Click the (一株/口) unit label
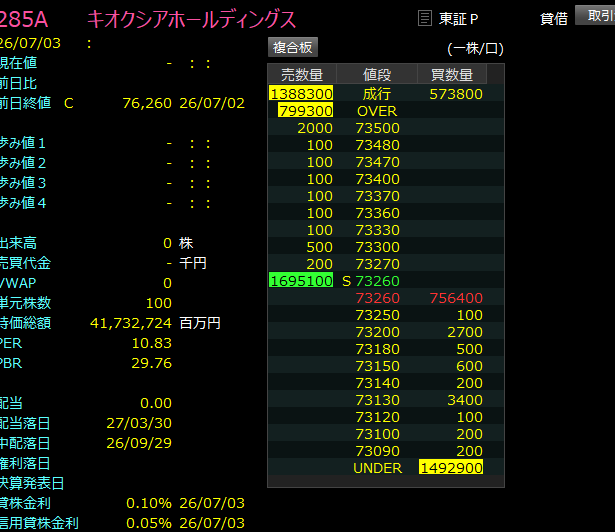 point(475,49)
